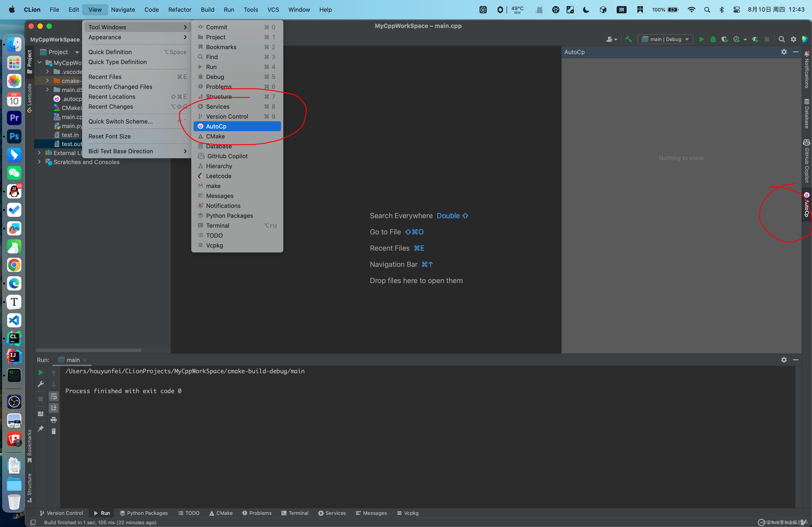Open Notifications stripe button on right
The image size is (812, 527).
point(807,70)
